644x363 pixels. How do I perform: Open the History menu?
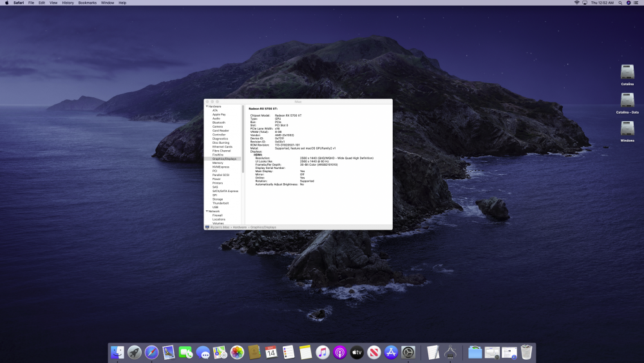pyautogui.click(x=68, y=3)
